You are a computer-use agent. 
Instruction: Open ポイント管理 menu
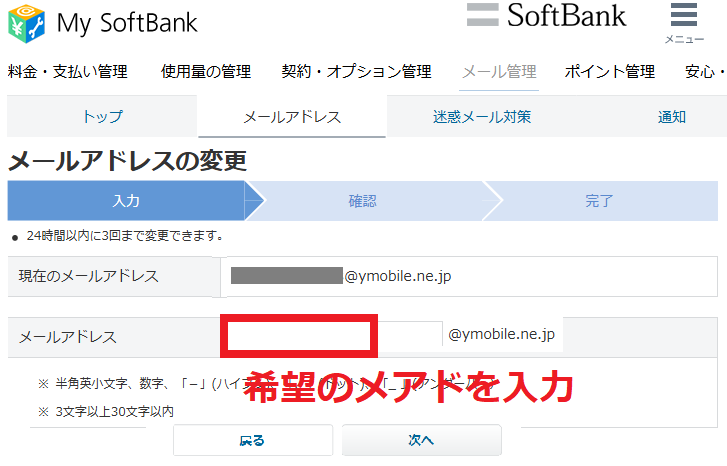coord(610,72)
